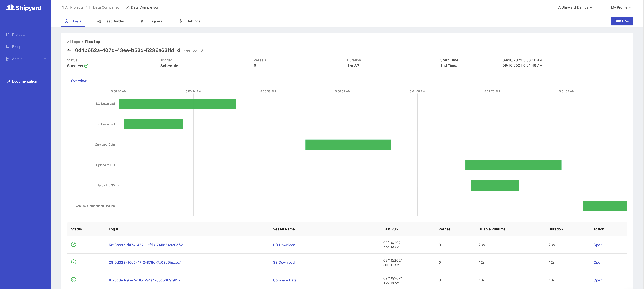Screen dimensions: 644x289
Task: Click the BQ Download Gantt bar
Action: point(177,104)
